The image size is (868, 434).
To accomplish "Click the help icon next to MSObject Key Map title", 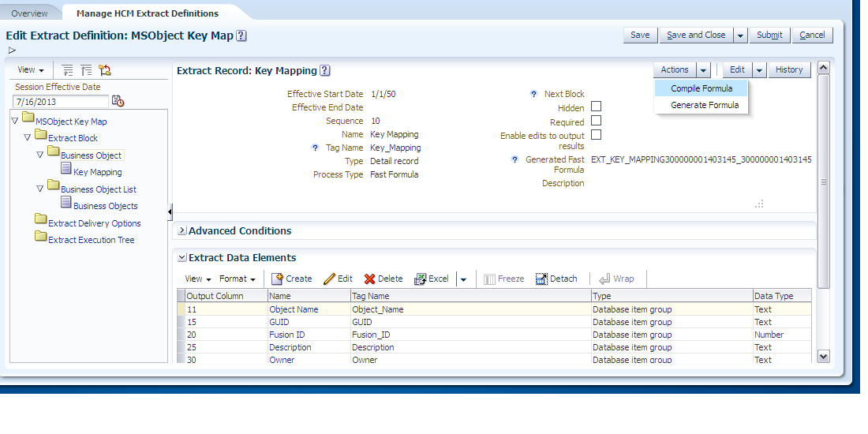I will (x=241, y=36).
